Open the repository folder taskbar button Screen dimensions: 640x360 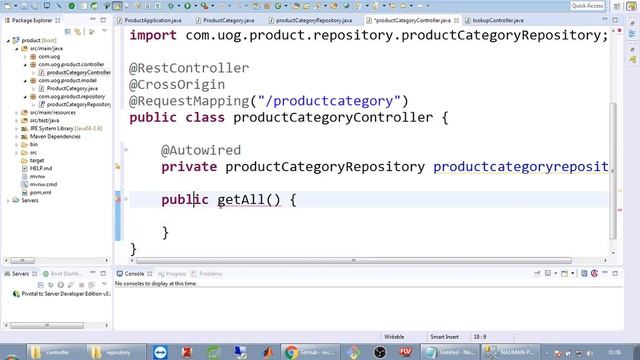(x=117, y=352)
